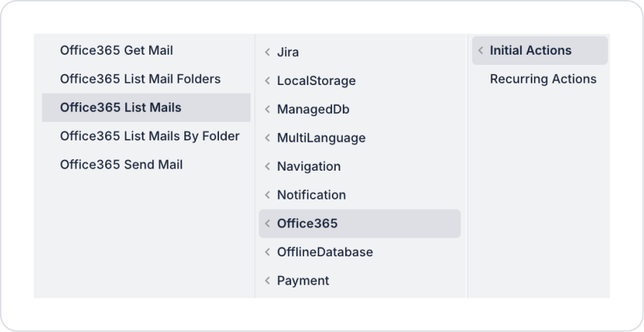Click the chevron beside Navigation
This screenshot has height=332, width=644.
click(267, 166)
